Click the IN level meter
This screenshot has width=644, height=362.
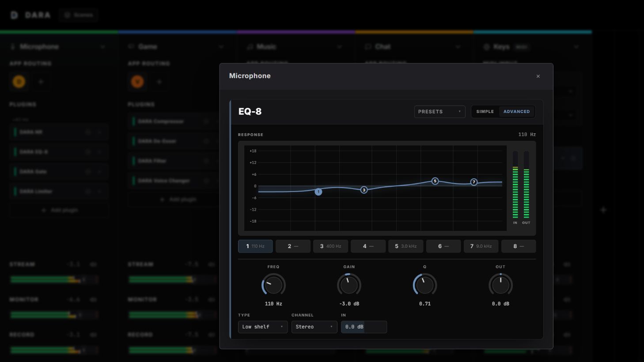[515, 185]
